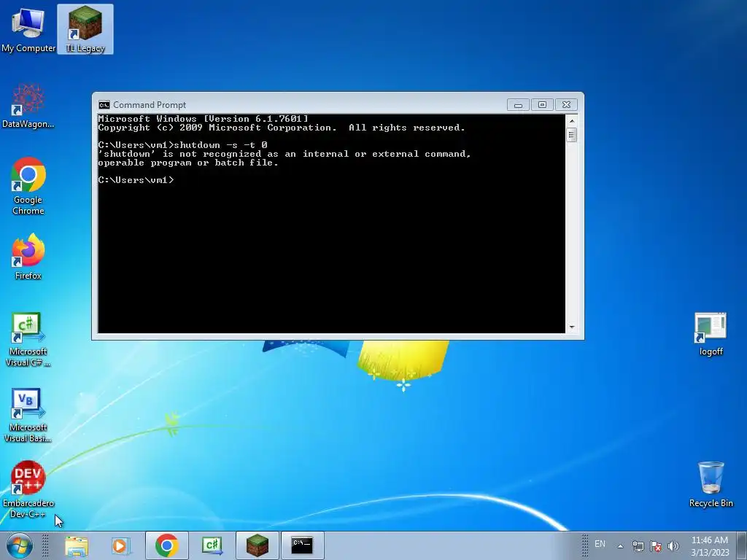The height and width of the screenshot is (560, 747).
Task: Click the 'operable program or batch file.' line
Action: 188,163
